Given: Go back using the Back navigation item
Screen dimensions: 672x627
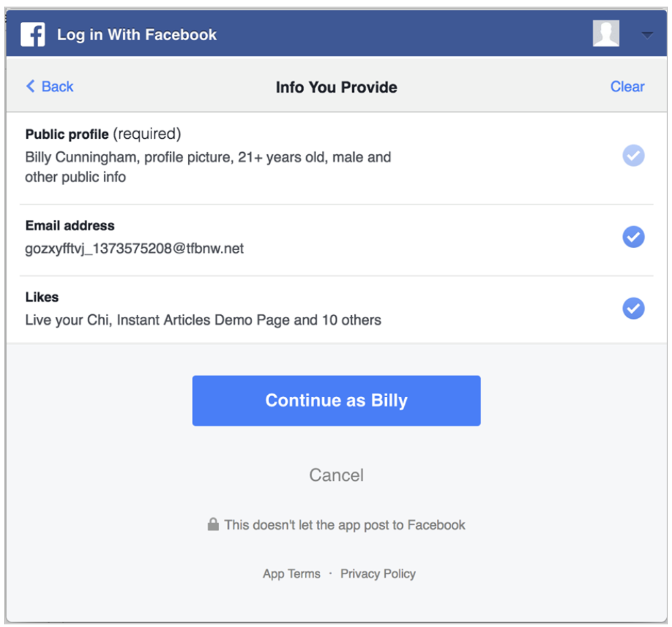Looking at the screenshot, I should point(49,86).
